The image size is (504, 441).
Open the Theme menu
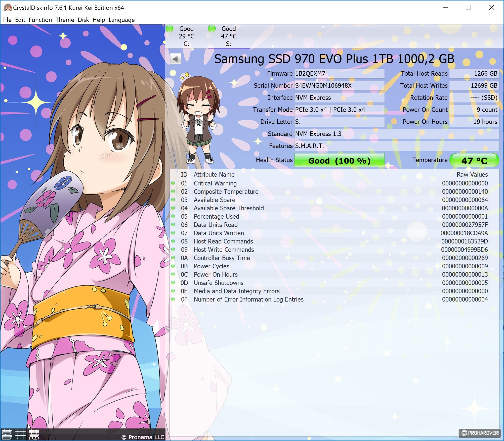pos(65,20)
